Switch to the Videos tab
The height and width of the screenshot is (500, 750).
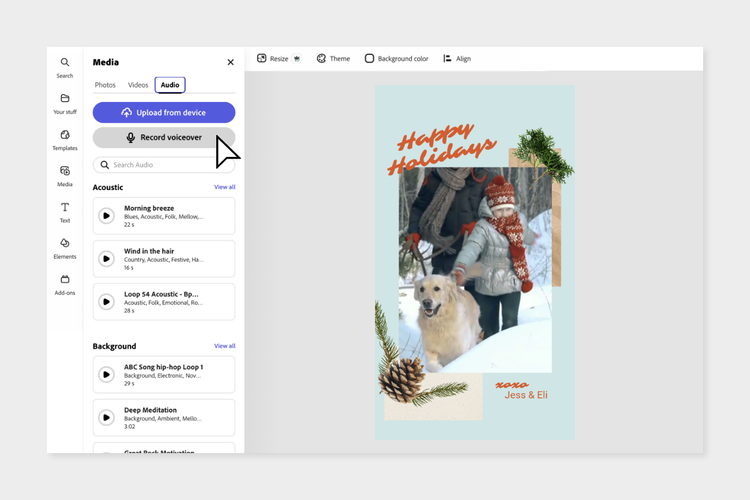(138, 85)
